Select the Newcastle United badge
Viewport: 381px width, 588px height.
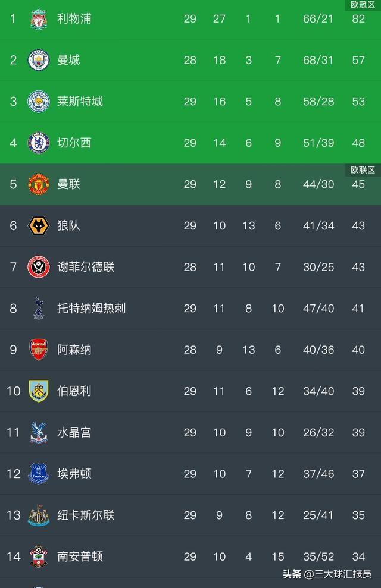[39, 515]
